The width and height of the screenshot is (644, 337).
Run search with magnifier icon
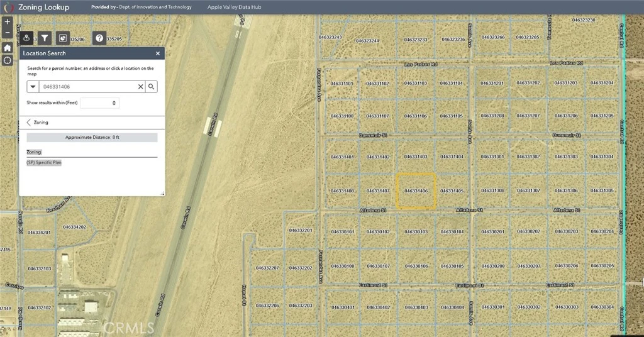(151, 87)
